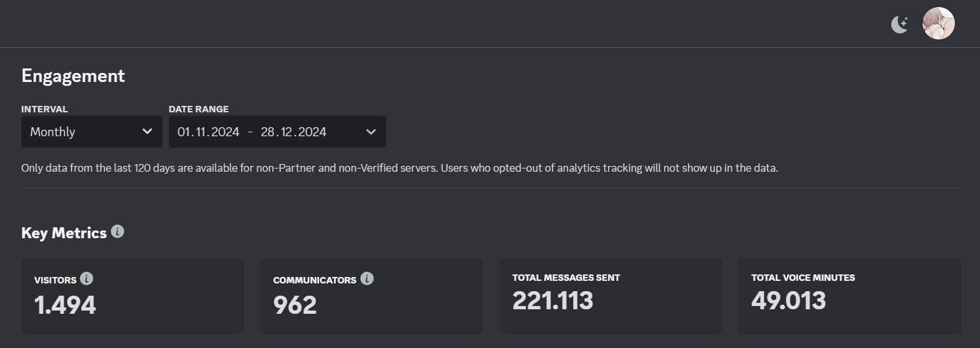Show the Communicators info tooltip icon
The width and height of the screenshot is (980, 348).
pos(367,279)
